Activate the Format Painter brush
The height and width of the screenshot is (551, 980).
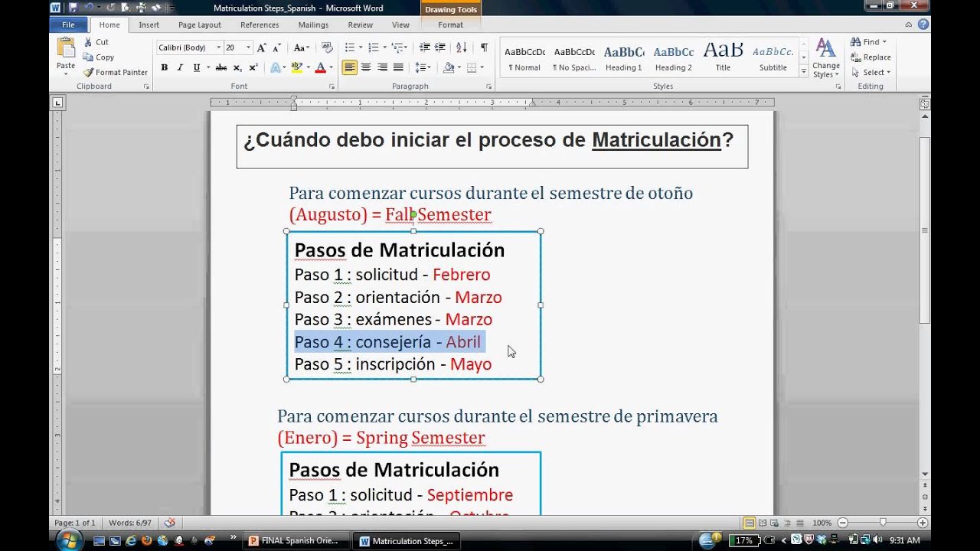pos(116,72)
